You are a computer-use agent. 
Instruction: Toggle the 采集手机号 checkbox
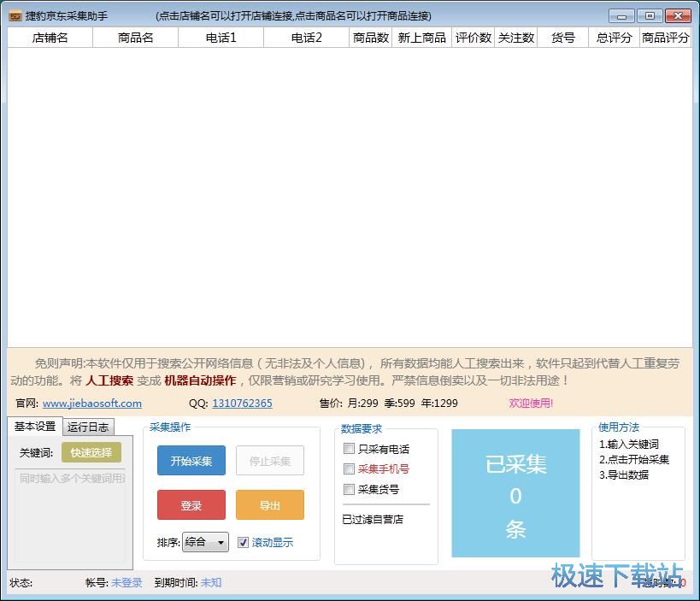349,469
